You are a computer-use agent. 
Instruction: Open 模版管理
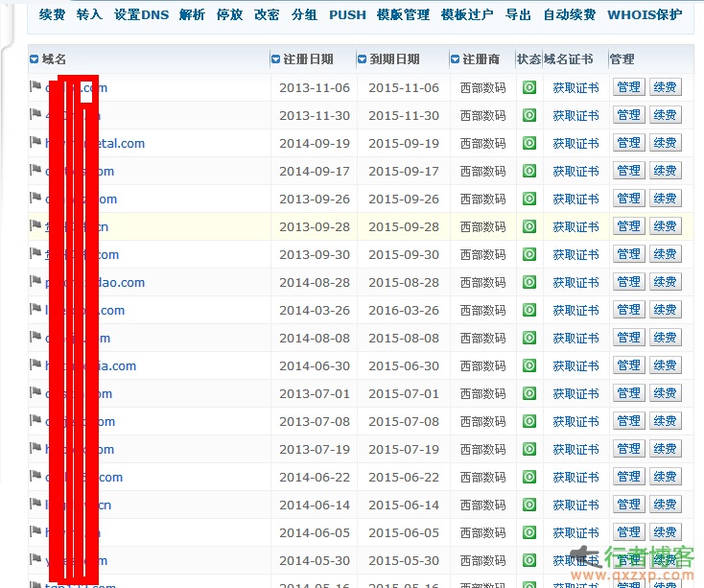point(403,14)
